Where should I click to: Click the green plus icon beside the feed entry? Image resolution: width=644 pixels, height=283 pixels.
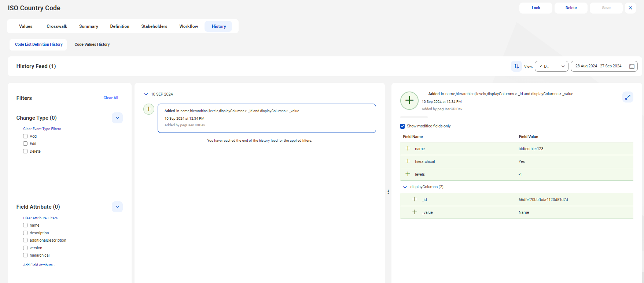[x=148, y=109]
